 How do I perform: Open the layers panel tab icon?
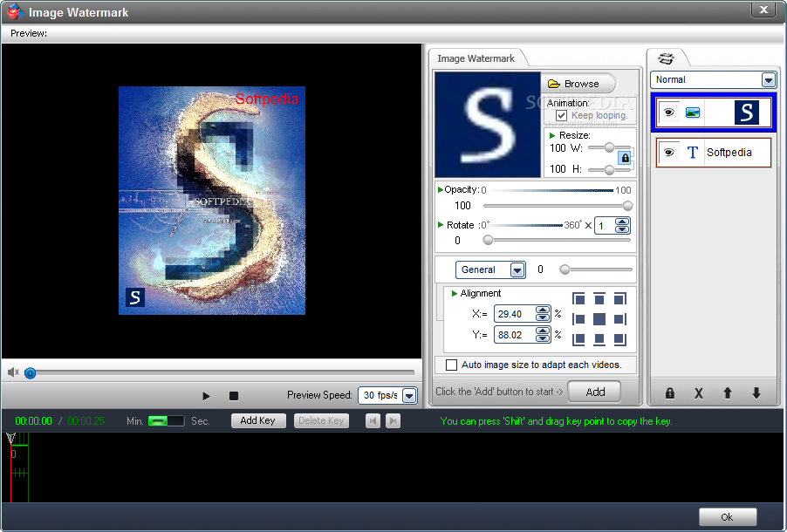[x=666, y=58]
